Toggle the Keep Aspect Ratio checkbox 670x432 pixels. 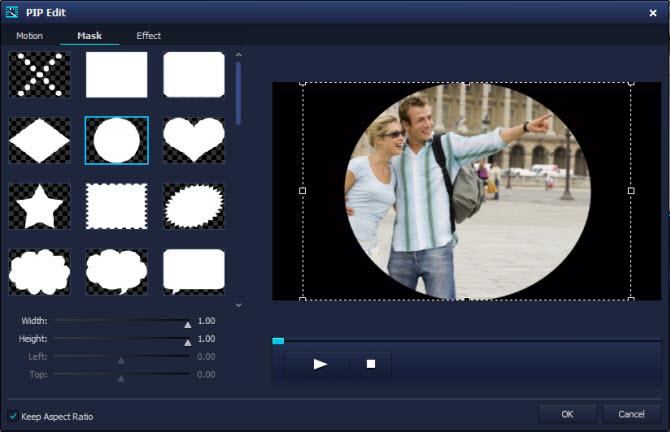pos(13,416)
